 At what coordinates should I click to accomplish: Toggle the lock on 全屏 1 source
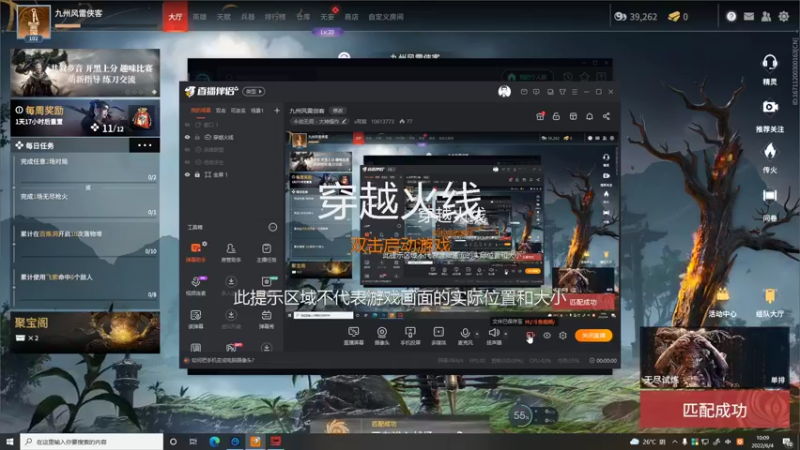pos(197,174)
